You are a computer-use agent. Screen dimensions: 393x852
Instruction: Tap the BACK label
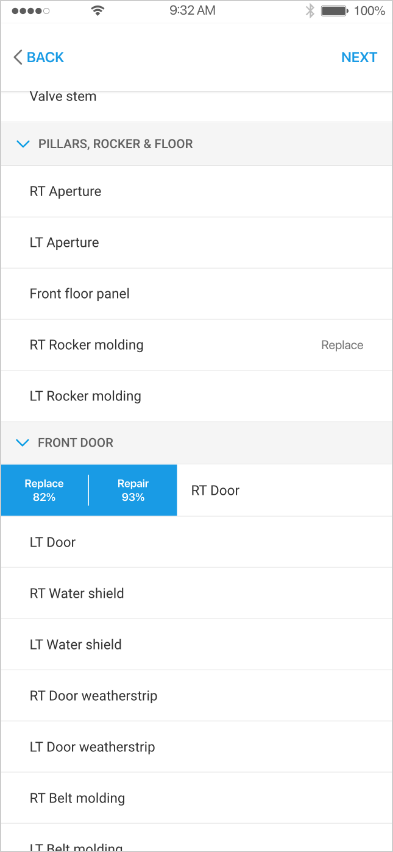pos(45,57)
